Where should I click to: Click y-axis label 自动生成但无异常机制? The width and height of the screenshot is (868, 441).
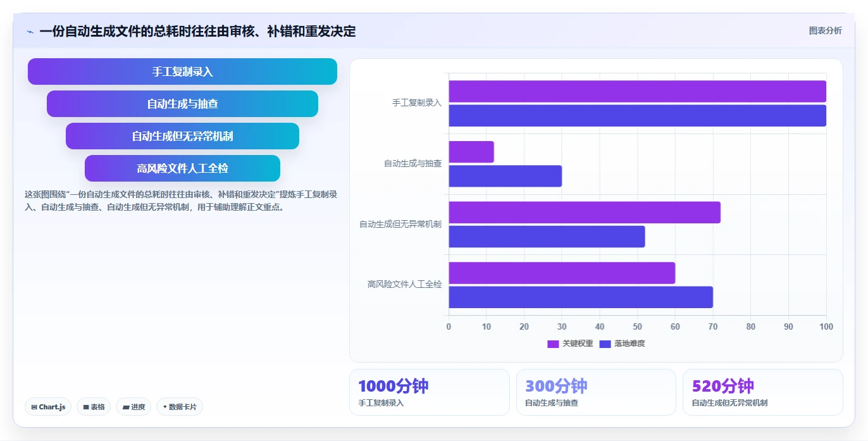click(400, 224)
